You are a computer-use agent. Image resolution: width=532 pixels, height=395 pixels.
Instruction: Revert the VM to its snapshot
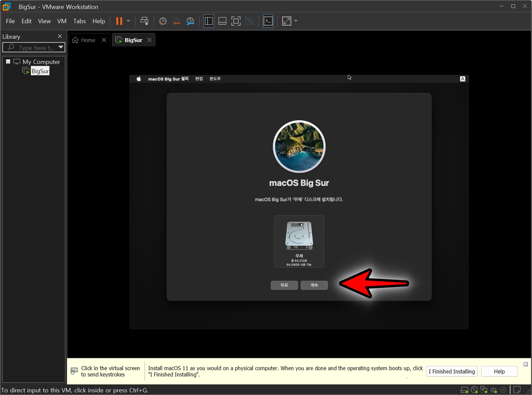click(x=176, y=21)
